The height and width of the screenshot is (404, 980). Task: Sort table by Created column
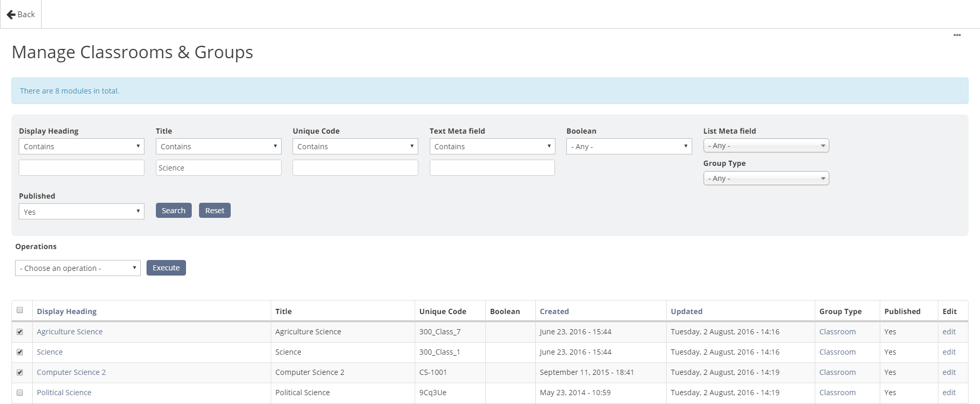pos(554,311)
